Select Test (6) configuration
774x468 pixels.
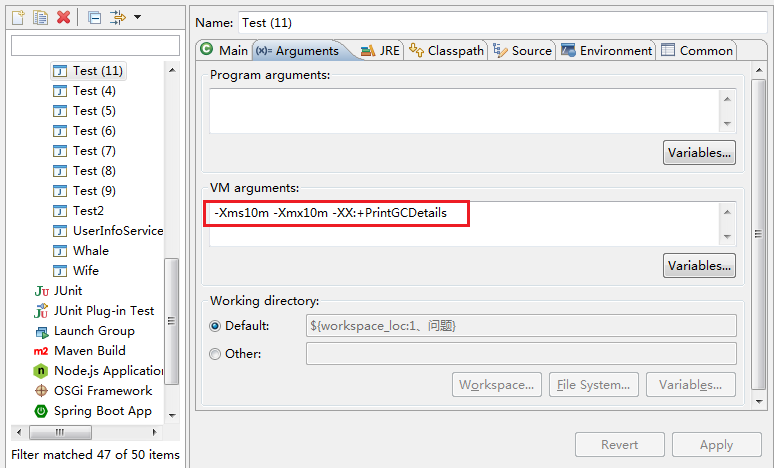tap(84, 131)
